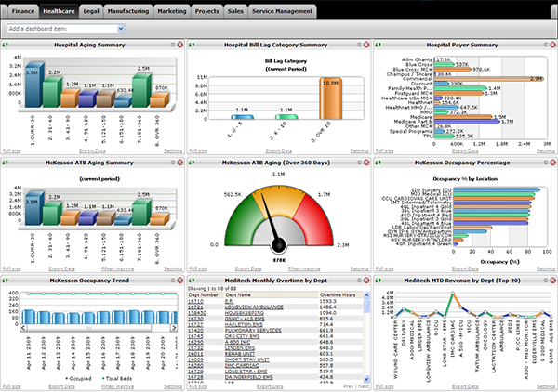The image size is (558, 392).
Task: Select the Sales tab
Action: click(235, 11)
